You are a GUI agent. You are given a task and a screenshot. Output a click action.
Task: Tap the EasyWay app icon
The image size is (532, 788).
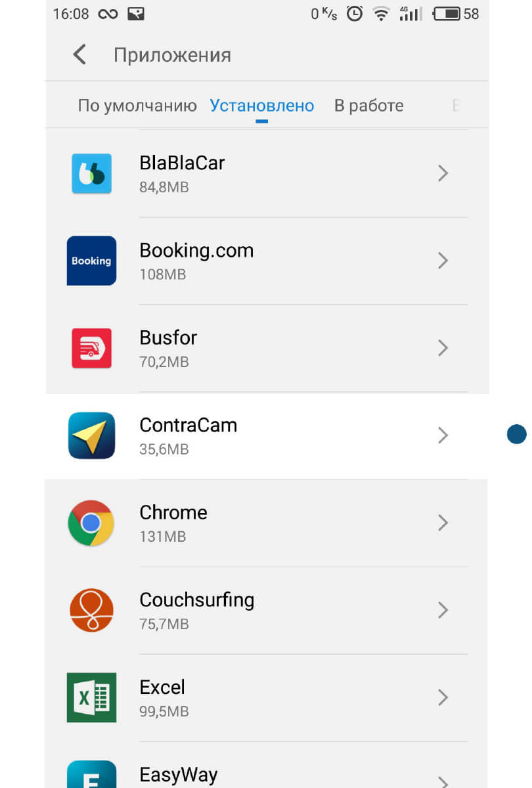pyautogui.click(x=91, y=775)
